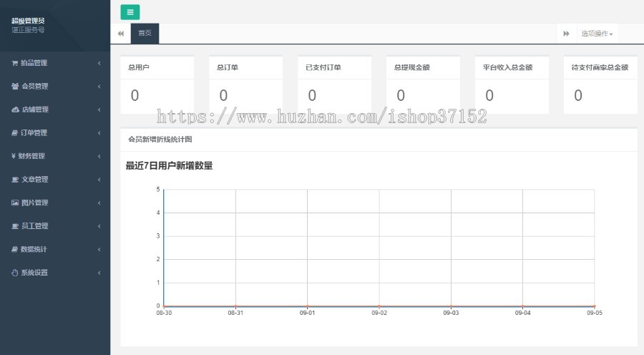The height and width of the screenshot is (355, 644).
Task: Click the 0 value under 总订单
Action: click(x=223, y=96)
